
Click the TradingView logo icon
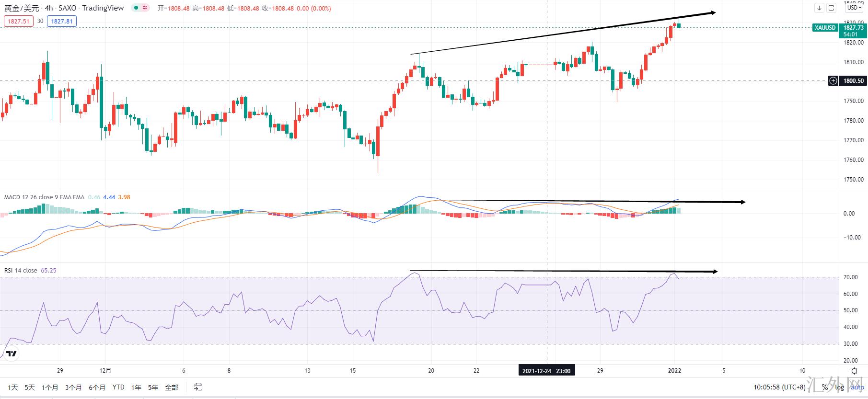click(x=12, y=354)
